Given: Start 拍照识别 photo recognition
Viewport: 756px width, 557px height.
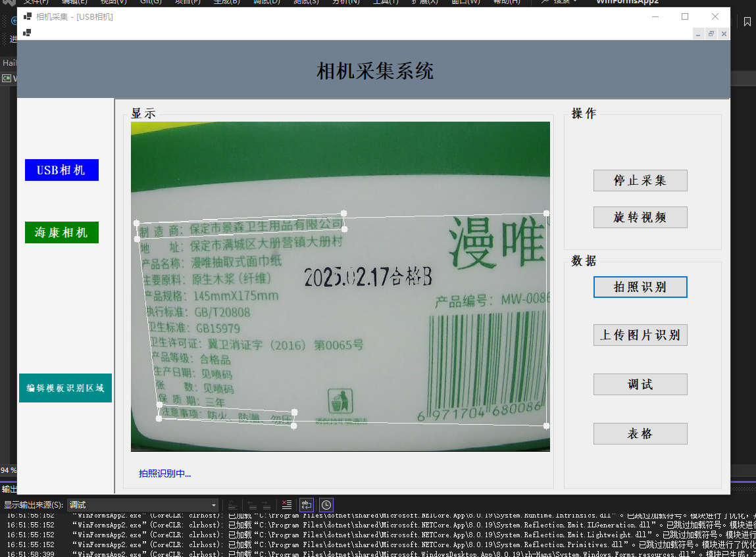Looking at the screenshot, I should point(640,287).
